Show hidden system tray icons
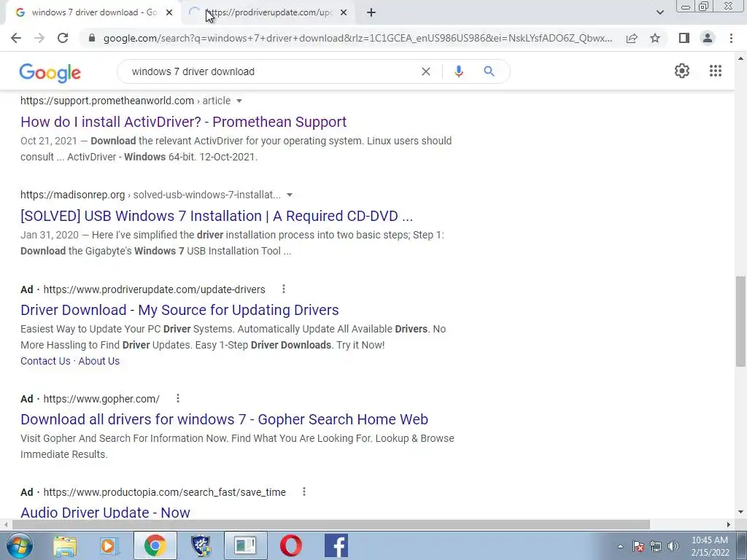 coord(620,546)
